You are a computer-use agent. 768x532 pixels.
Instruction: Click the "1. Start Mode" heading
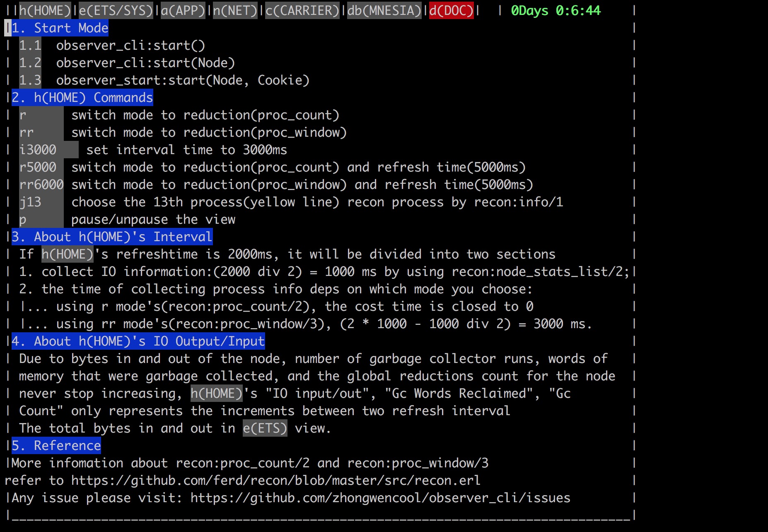(x=60, y=28)
